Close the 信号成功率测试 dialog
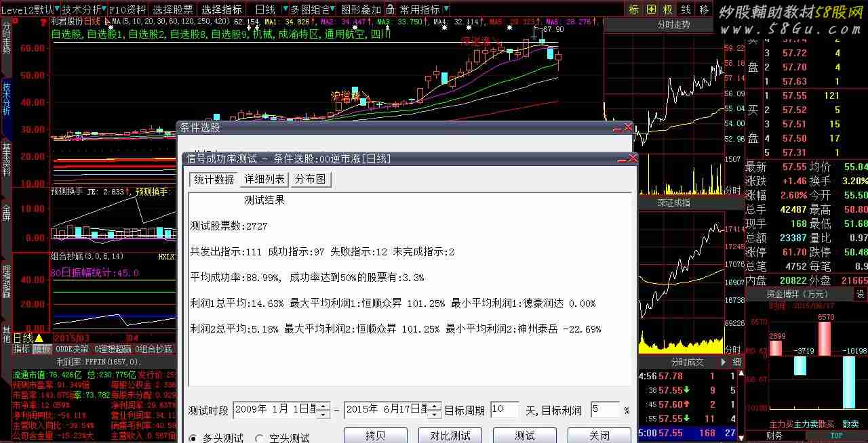This screenshot has width=868, height=443. pyautogui.click(x=633, y=159)
